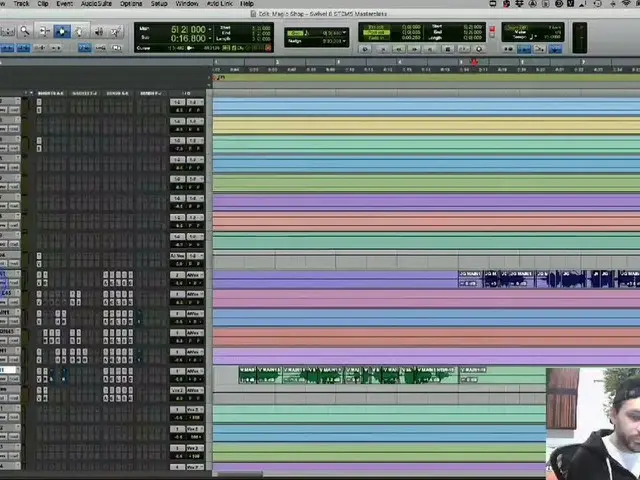Select the Pencil tool
640x480 pixels.
pyautogui.click(x=116, y=31)
